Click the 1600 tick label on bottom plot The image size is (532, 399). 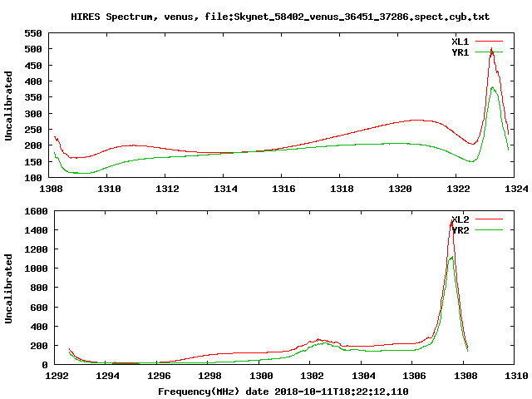36,211
